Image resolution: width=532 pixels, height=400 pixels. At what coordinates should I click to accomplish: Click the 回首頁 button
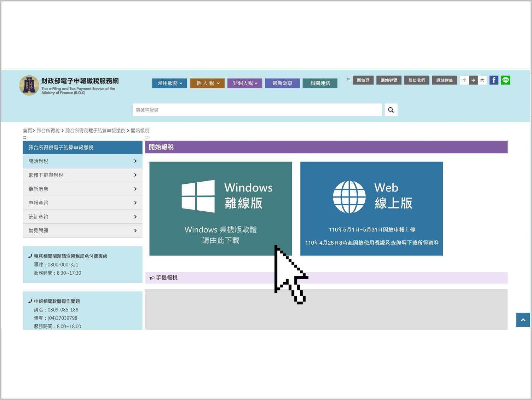coord(363,80)
